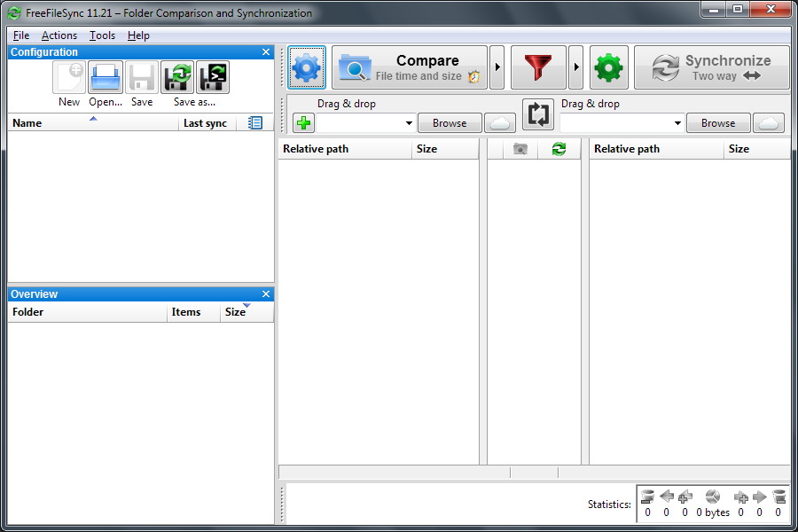Open synchronization settings green gear
This screenshot has height=532, width=798.
coord(608,67)
